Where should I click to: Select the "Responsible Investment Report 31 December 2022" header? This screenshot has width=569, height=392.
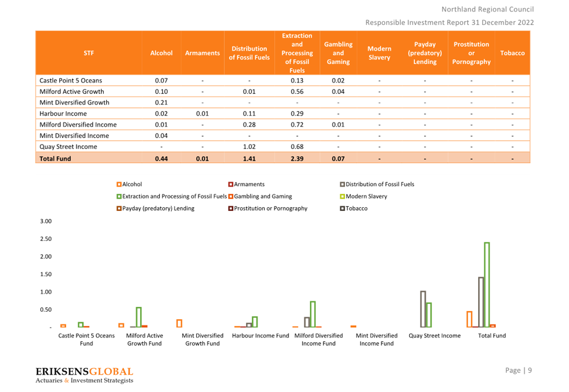tap(449, 23)
